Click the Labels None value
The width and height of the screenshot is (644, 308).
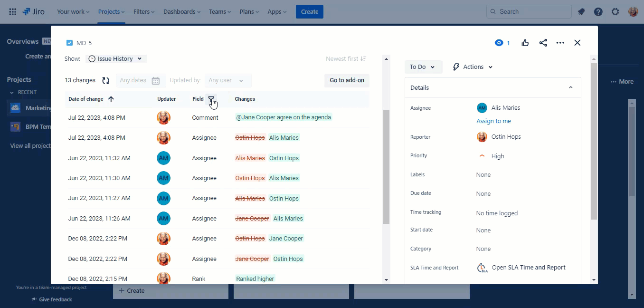click(483, 175)
